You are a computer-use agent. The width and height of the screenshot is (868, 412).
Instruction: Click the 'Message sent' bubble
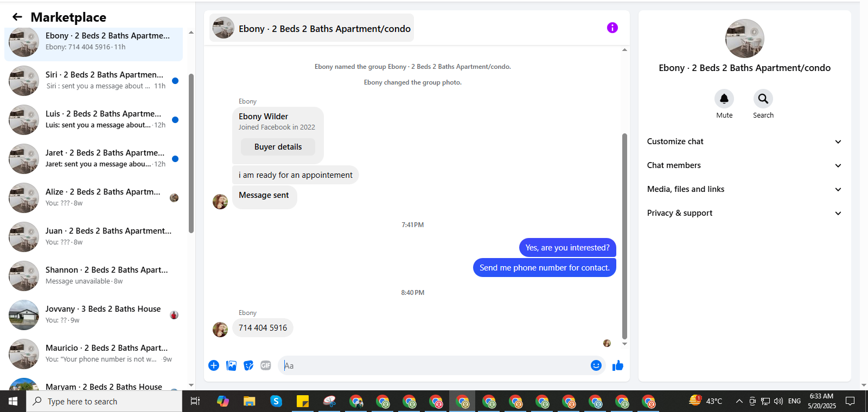coord(264,196)
